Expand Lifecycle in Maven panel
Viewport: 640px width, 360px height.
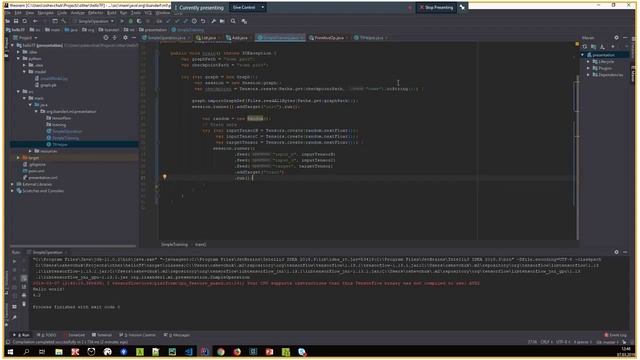coord(588,62)
